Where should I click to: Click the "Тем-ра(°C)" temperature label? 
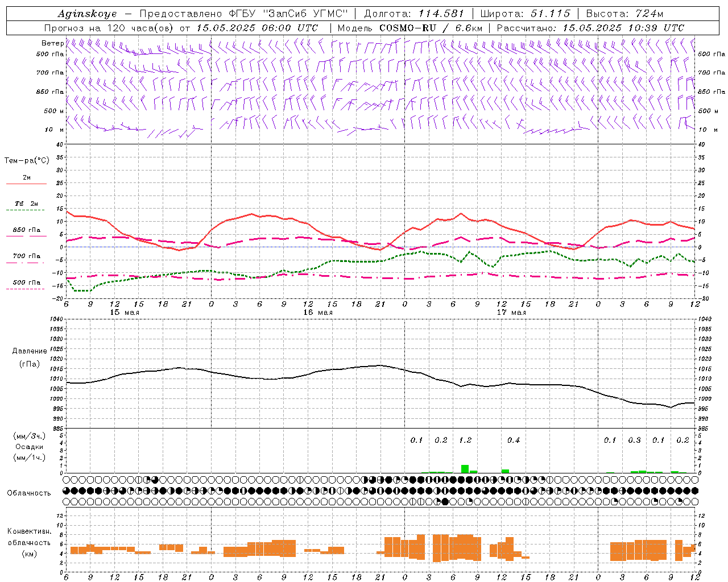click(27, 160)
